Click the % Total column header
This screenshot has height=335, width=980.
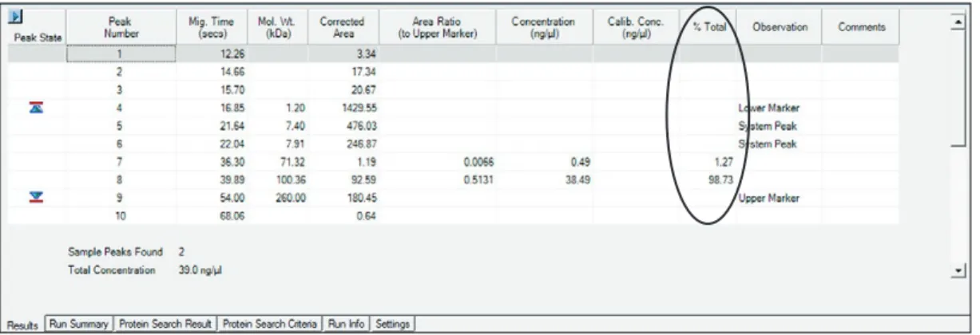click(708, 28)
